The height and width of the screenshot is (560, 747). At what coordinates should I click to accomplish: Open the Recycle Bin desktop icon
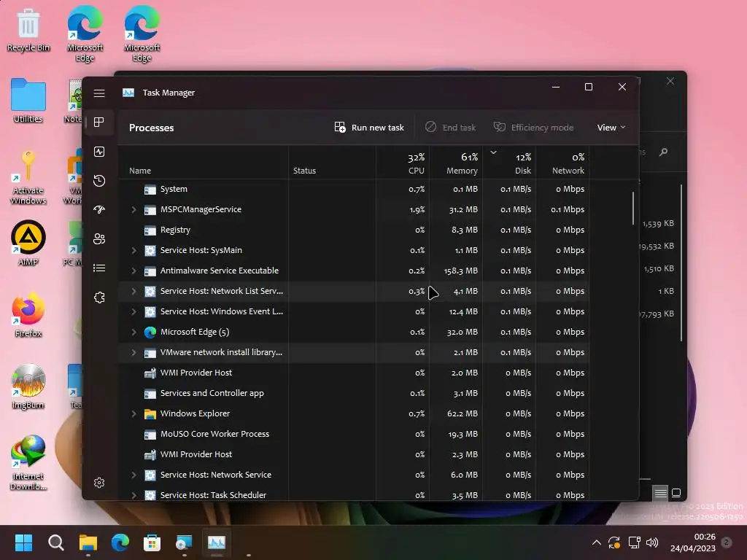28,30
